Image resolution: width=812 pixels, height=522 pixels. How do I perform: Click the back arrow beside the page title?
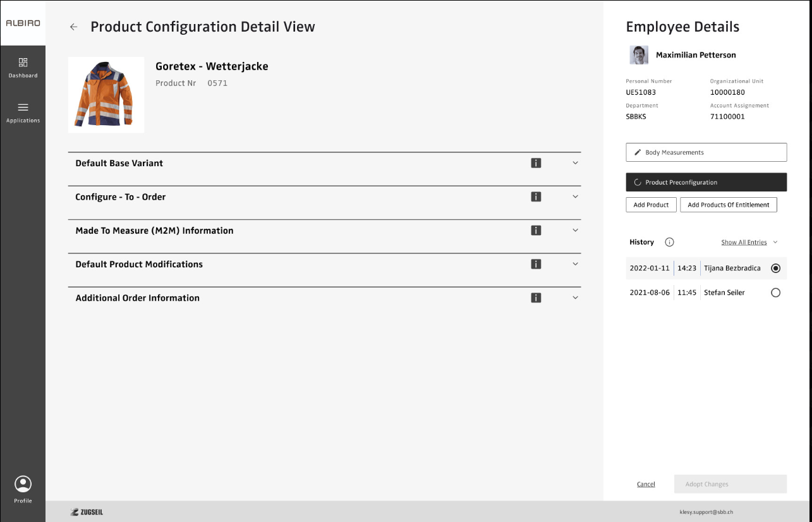[x=74, y=27]
